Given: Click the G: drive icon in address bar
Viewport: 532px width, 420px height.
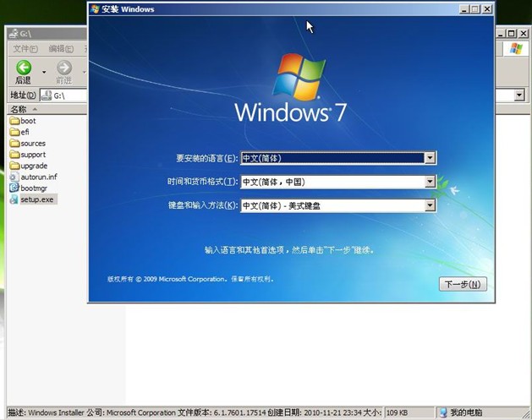Looking at the screenshot, I should point(47,95).
